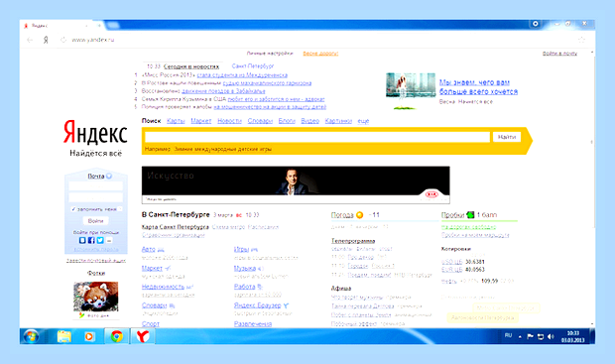
Task: Log in via the Facebook icon
Action: [91, 240]
